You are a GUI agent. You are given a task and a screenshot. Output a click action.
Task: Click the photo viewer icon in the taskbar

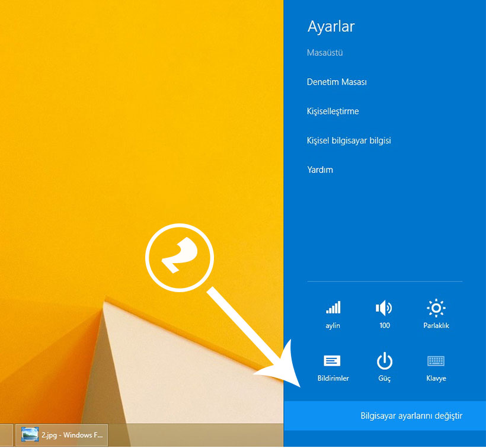[30, 434]
